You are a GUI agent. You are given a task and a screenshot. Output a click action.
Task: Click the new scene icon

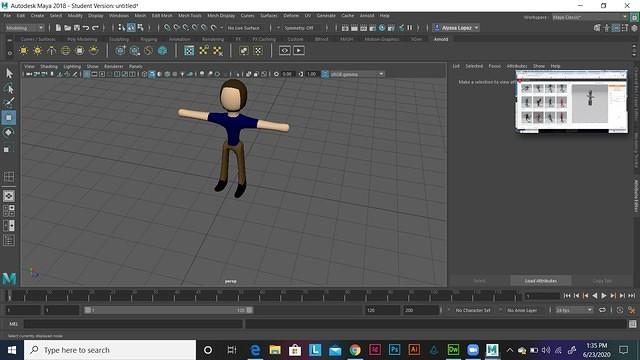point(58,28)
